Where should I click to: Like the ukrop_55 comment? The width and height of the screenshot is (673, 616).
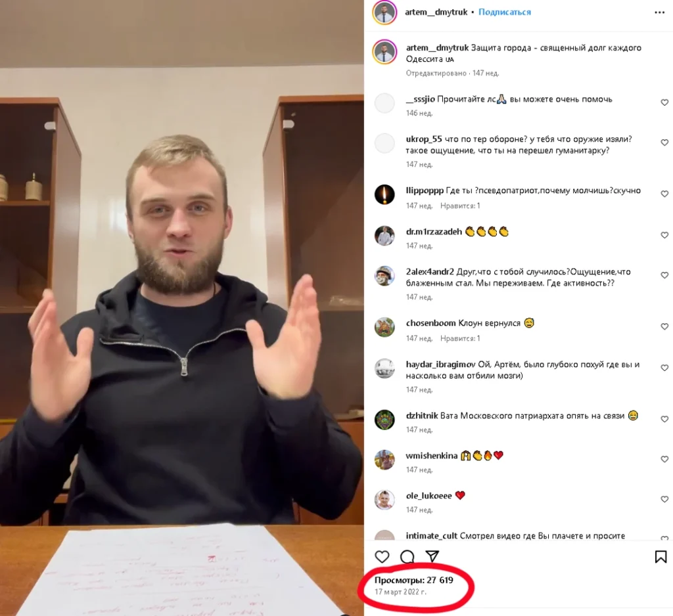tap(664, 143)
